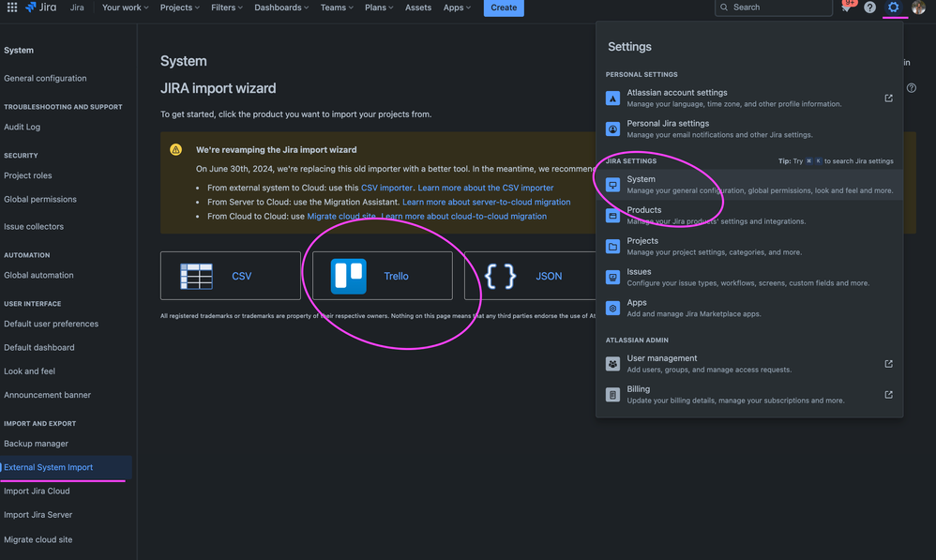Open Global permissions in sidebar
The height and width of the screenshot is (560, 936).
40,200
